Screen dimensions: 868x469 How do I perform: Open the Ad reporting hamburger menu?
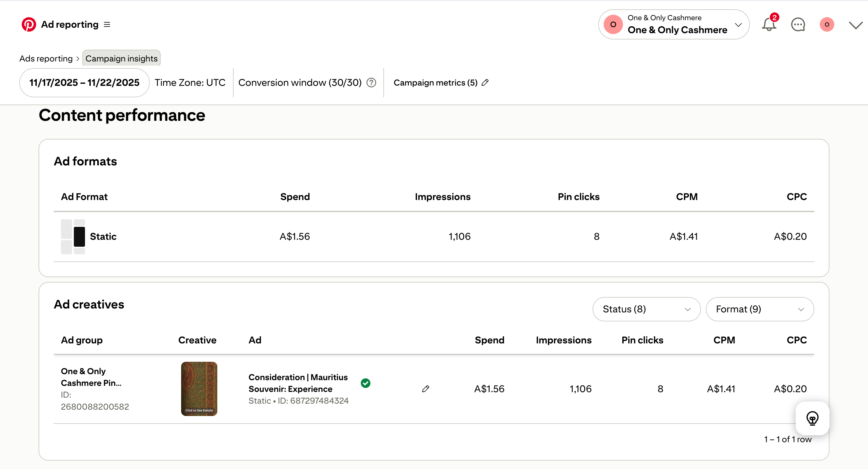(107, 24)
